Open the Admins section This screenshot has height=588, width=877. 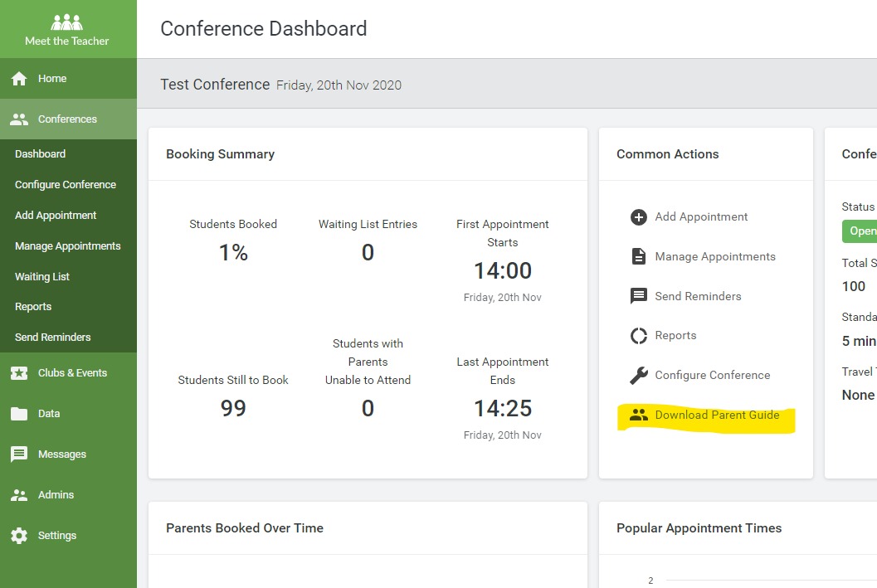click(x=68, y=494)
